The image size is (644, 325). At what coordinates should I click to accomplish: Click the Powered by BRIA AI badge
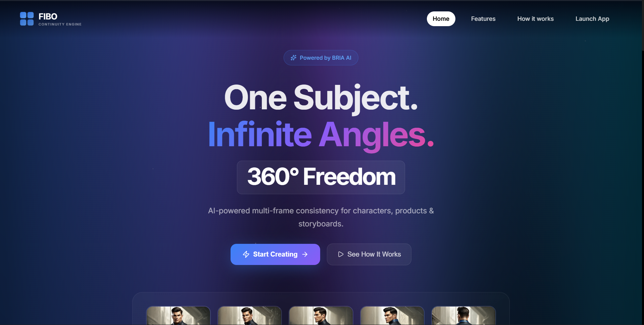321,58
